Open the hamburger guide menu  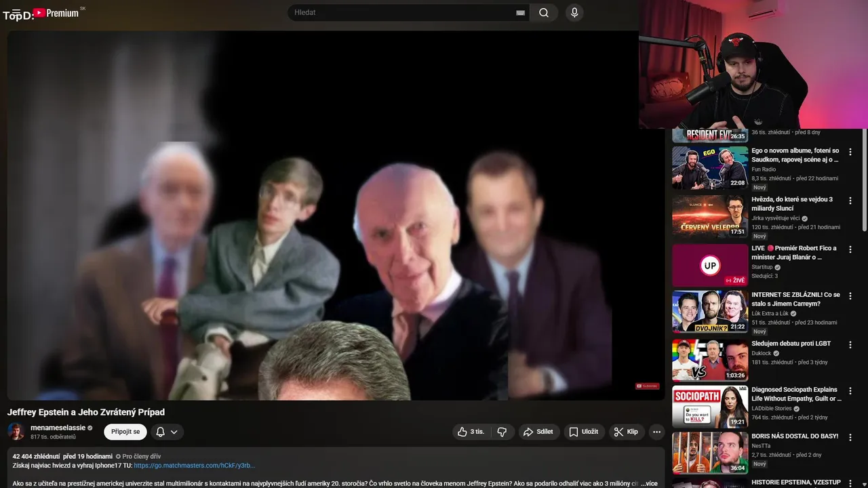[16, 13]
